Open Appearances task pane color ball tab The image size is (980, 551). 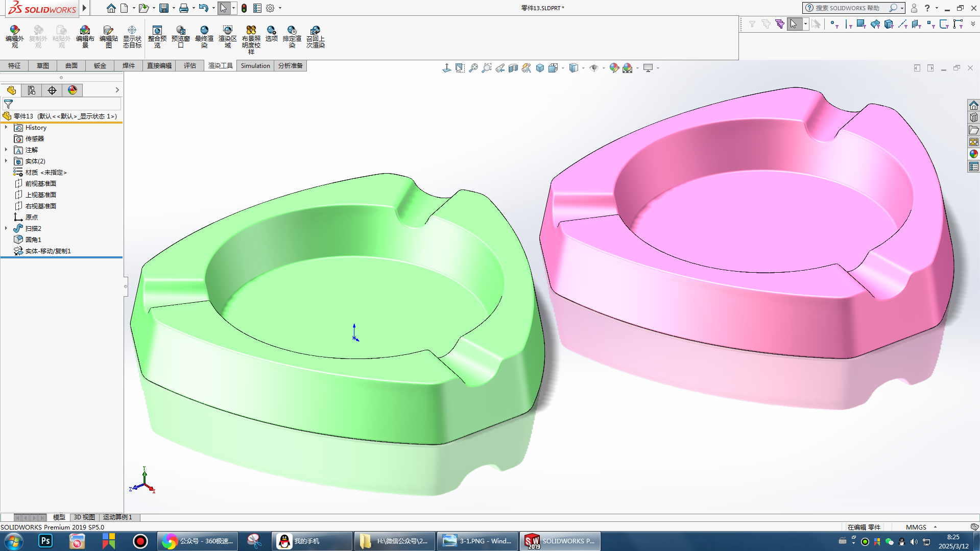tap(974, 154)
